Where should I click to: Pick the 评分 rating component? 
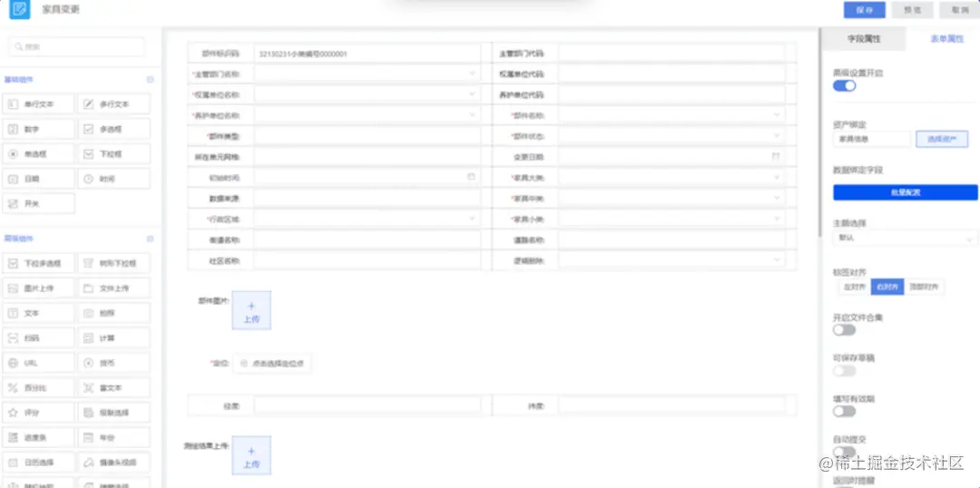[38, 413]
